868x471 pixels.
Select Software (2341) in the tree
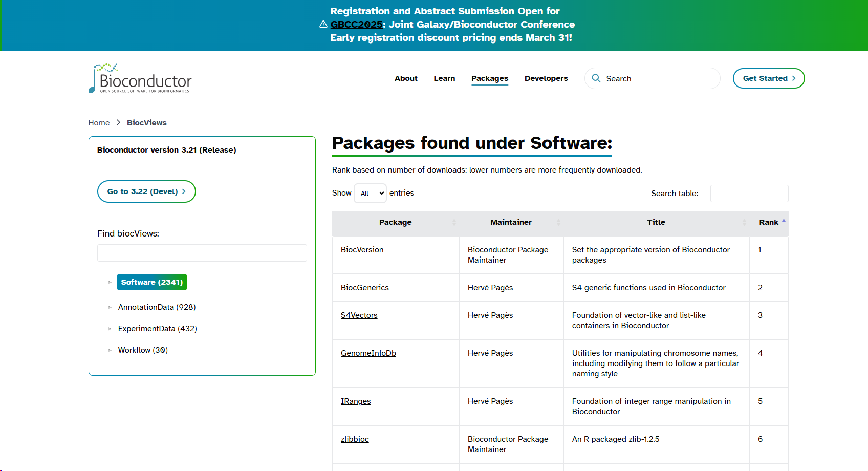tap(152, 282)
